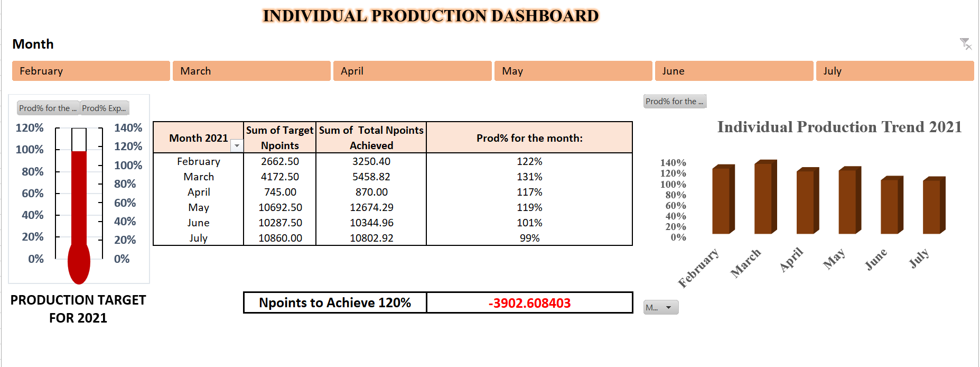Viewport: 980px width, 367px height.
Task: Open the June slicer filter option
Action: [x=733, y=71]
